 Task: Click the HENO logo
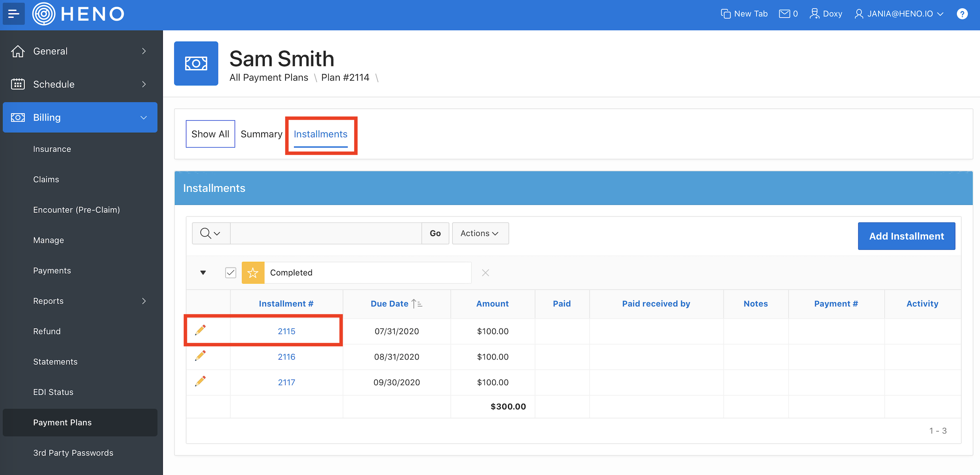pos(79,14)
